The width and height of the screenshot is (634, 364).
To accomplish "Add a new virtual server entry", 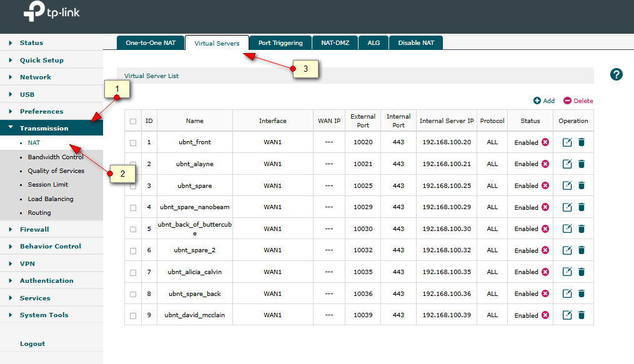I will 544,101.
